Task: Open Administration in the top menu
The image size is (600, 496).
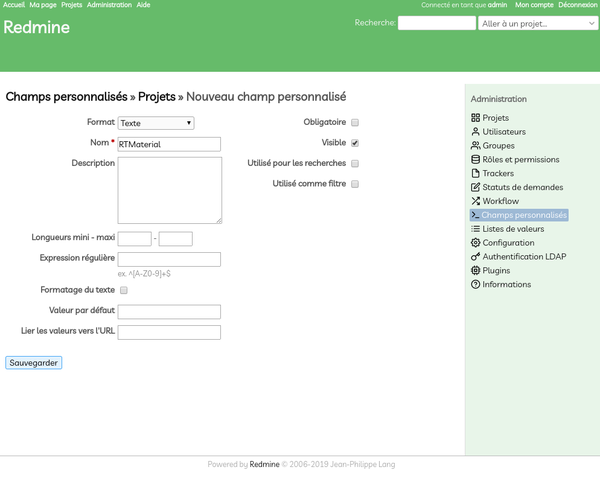Action: [x=109, y=5]
